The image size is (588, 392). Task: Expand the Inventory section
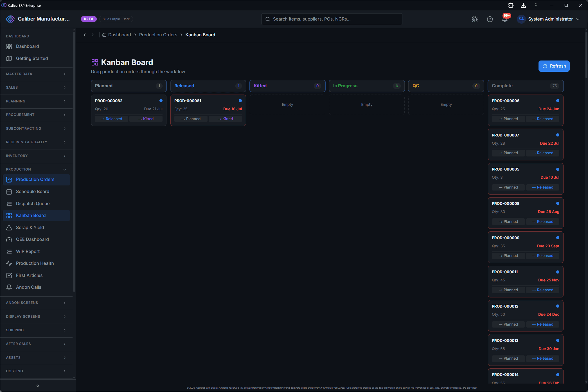tap(36, 156)
